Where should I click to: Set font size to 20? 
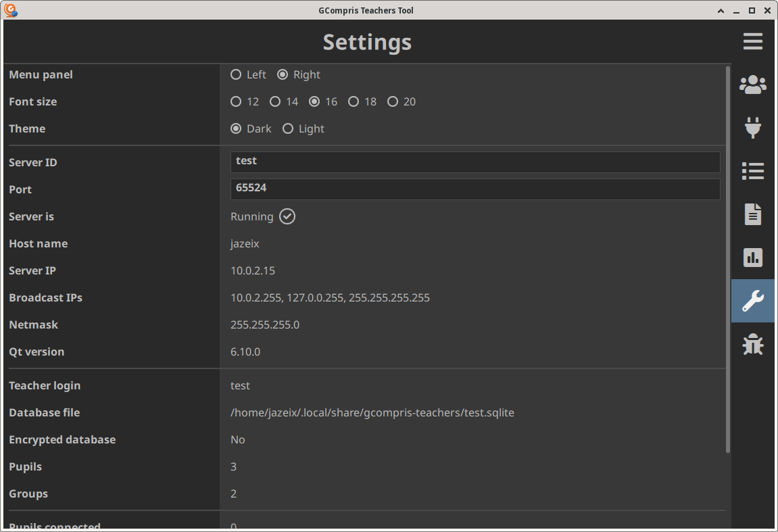point(393,101)
